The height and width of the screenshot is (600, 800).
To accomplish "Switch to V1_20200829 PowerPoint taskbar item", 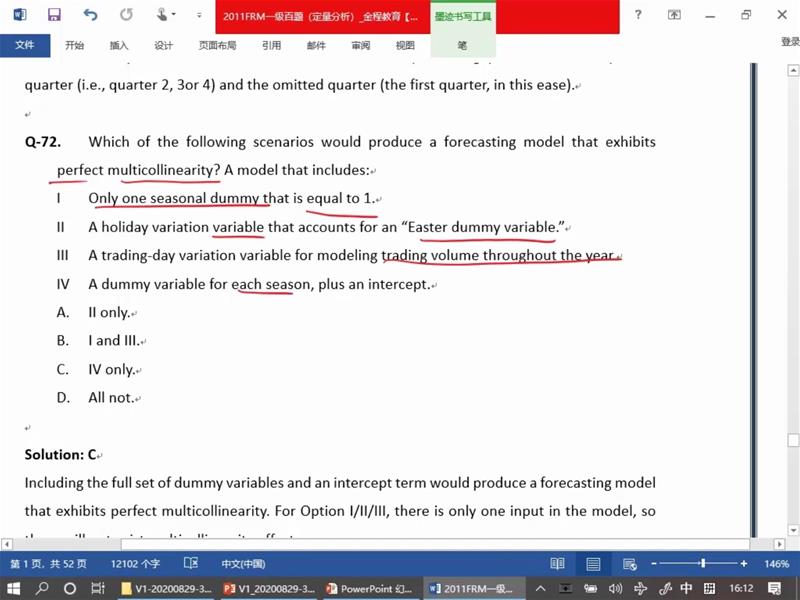I will 270,589.
